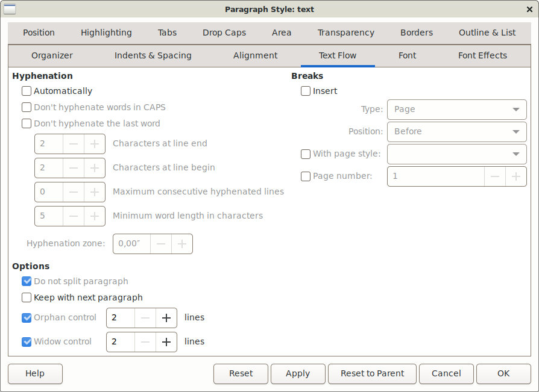Image resolution: width=539 pixels, height=392 pixels.
Task: Increase Minimum word length in characters
Action: (95, 216)
